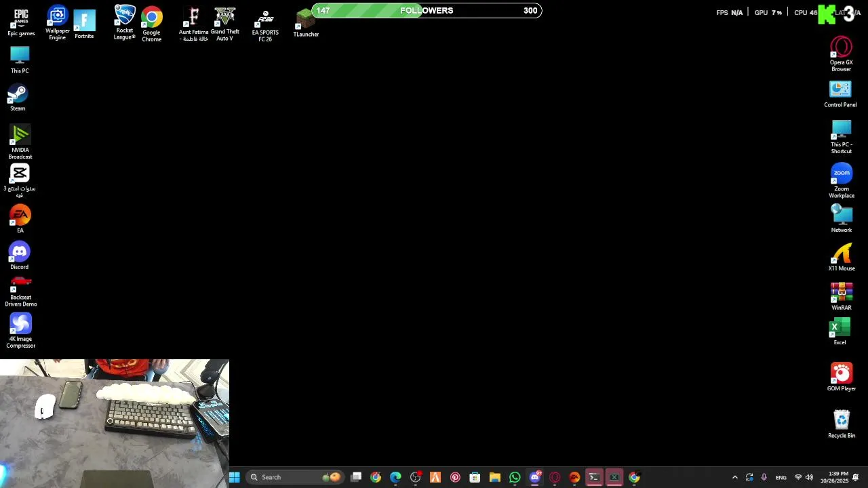Viewport: 868px width, 488px height.
Task: Click the sync update tray icon
Action: [x=749, y=477]
